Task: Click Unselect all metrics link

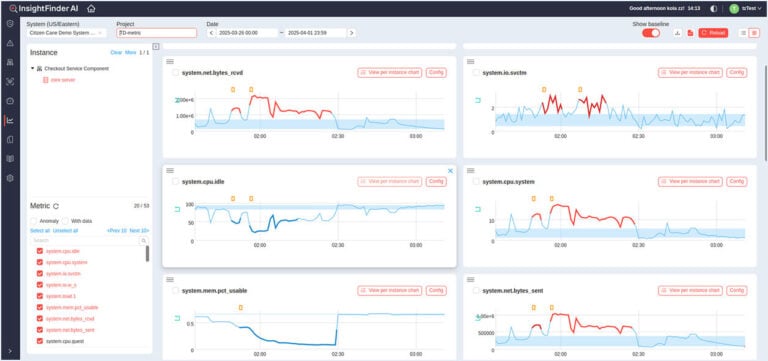Action: point(65,230)
